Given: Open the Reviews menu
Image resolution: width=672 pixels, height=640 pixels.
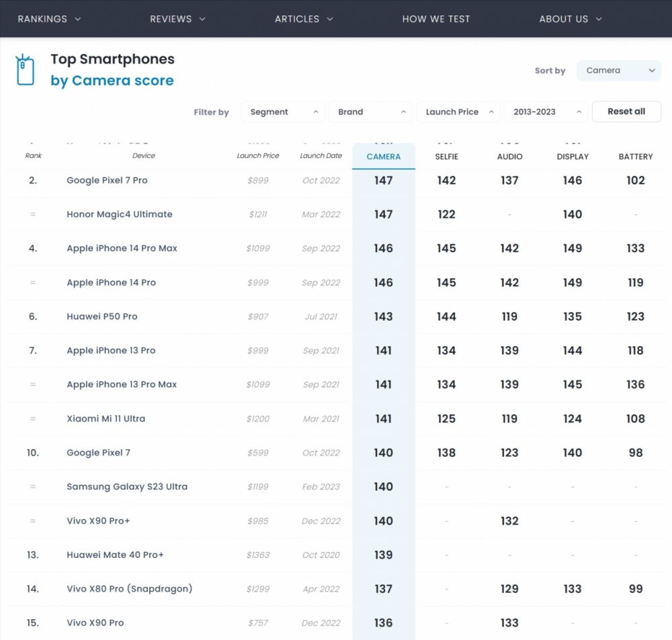Looking at the screenshot, I should click(177, 19).
